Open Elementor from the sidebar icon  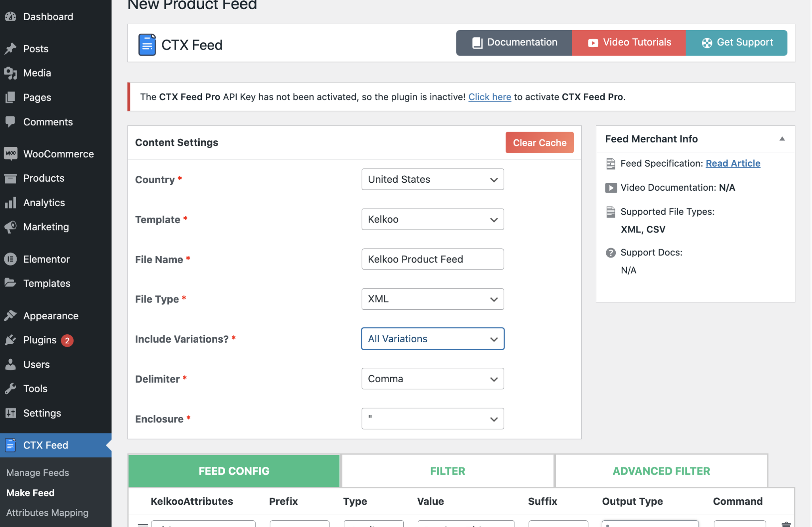coord(11,259)
